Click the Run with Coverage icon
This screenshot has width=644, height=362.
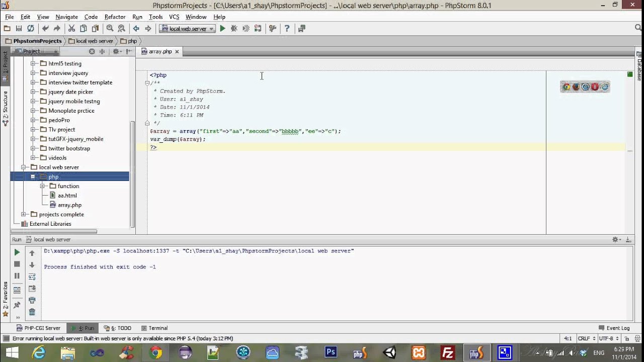246,29
